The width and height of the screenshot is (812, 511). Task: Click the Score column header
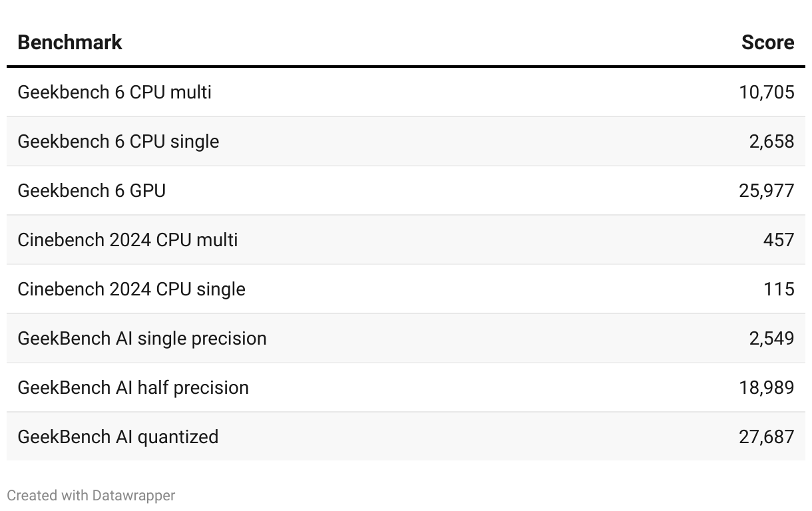coord(767,43)
